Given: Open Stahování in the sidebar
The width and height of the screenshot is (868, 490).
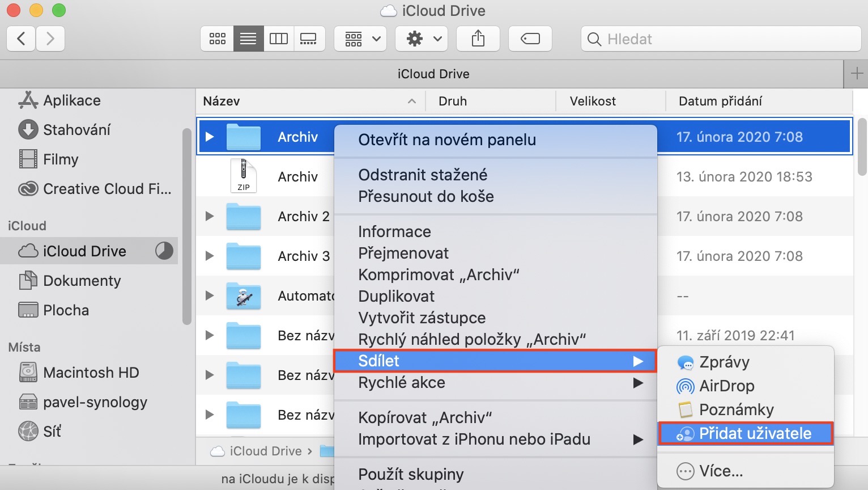Looking at the screenshot, I should 76,130.
